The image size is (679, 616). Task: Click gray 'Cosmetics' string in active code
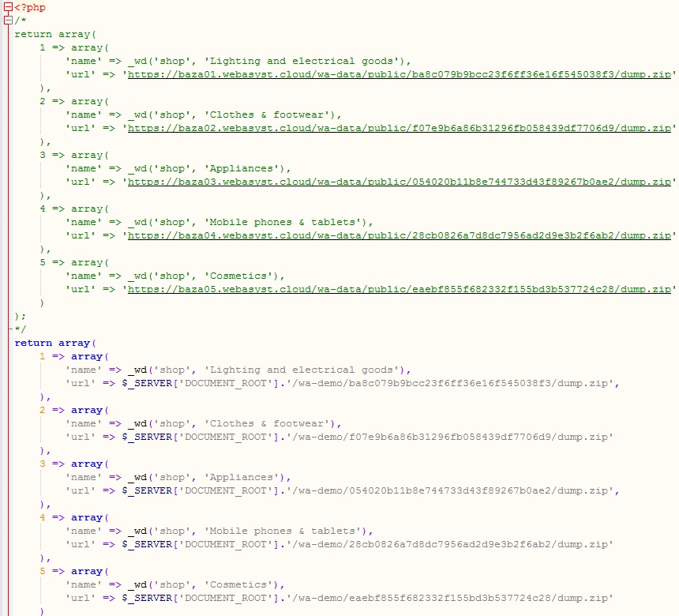238,585
